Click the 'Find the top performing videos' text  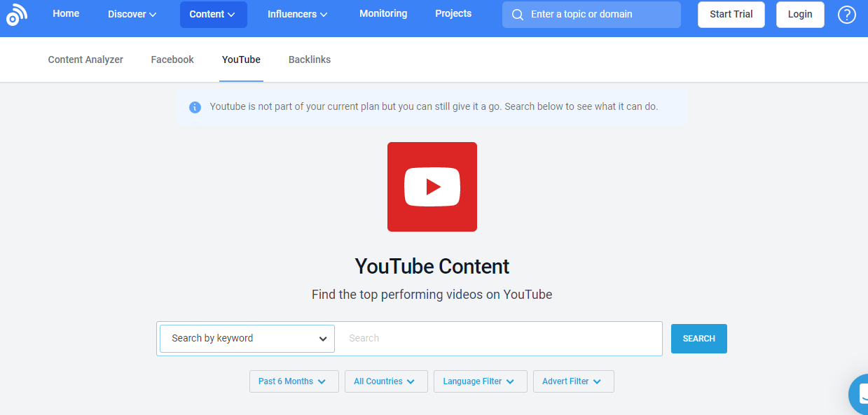[432, 295]
